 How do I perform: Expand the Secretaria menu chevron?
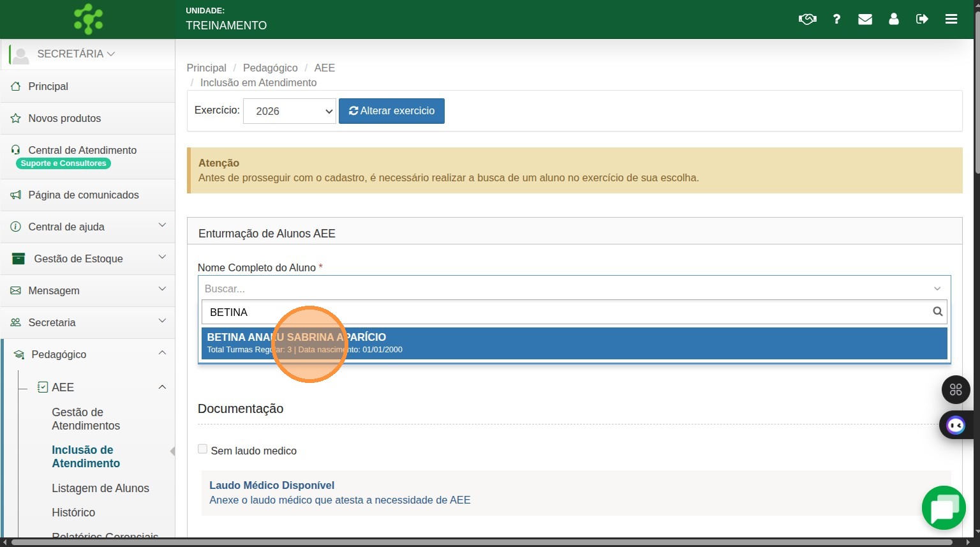[x=162, y=321]
